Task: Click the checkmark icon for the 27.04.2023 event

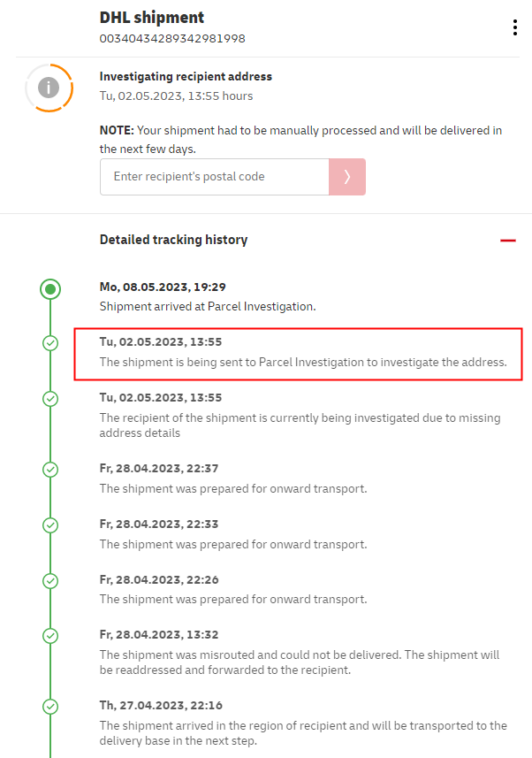Action: tap(50, 706)
